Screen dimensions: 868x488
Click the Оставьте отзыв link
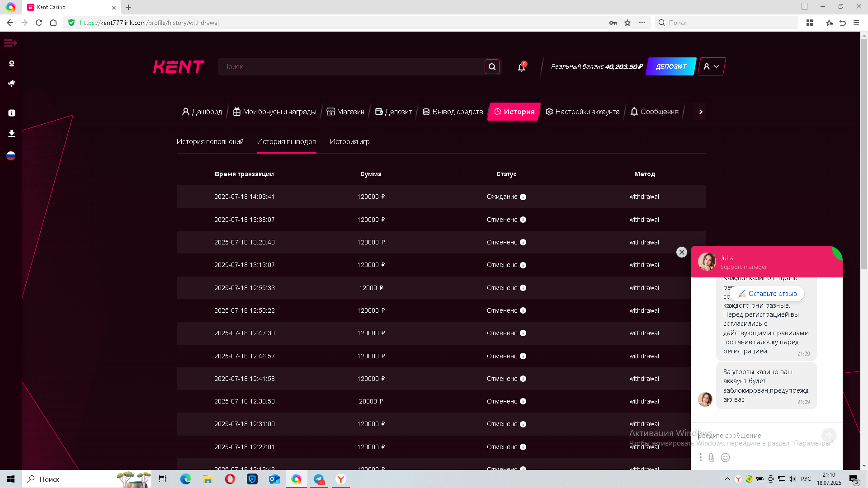(x=768, y=294)
